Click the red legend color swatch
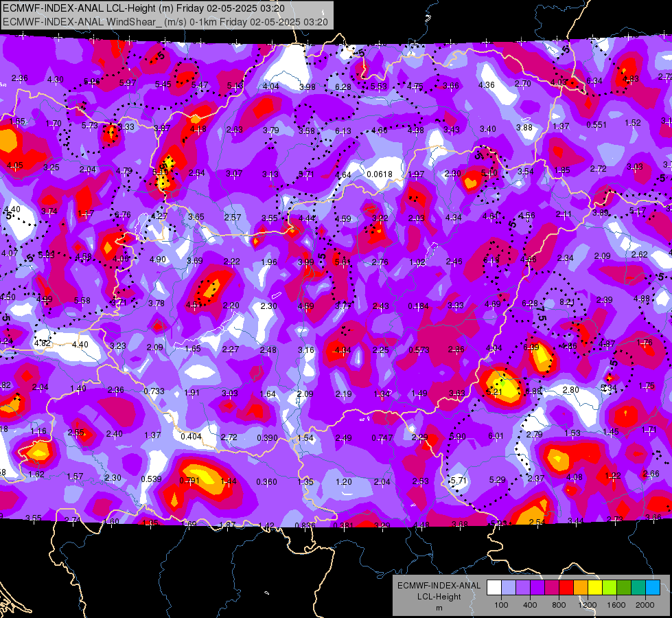 pos(566,588)
